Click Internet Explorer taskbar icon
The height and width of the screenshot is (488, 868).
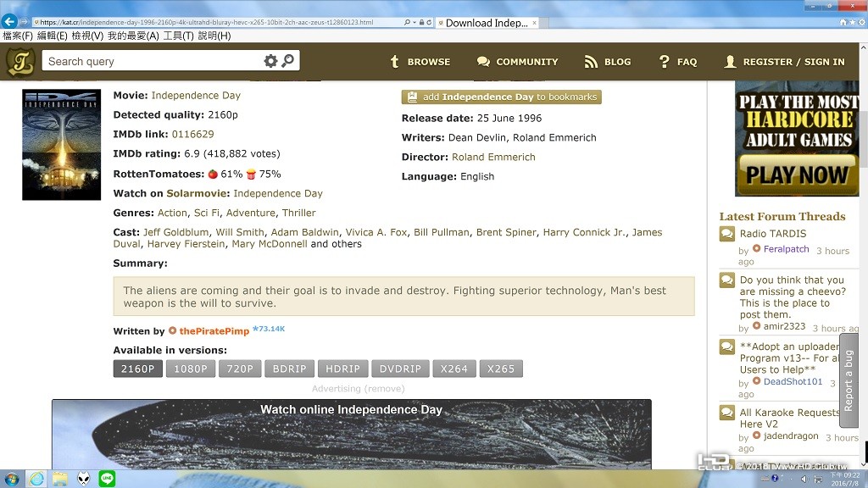click(36, 479)
